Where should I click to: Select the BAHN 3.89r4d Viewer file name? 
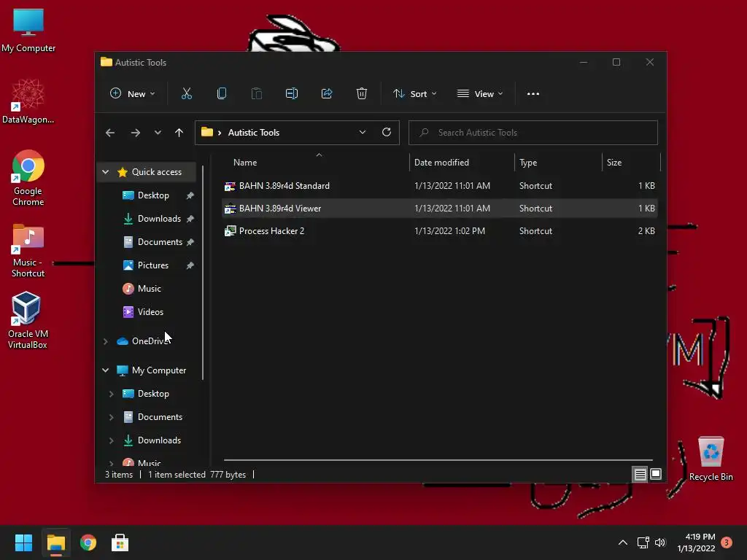tap(280, 209)
